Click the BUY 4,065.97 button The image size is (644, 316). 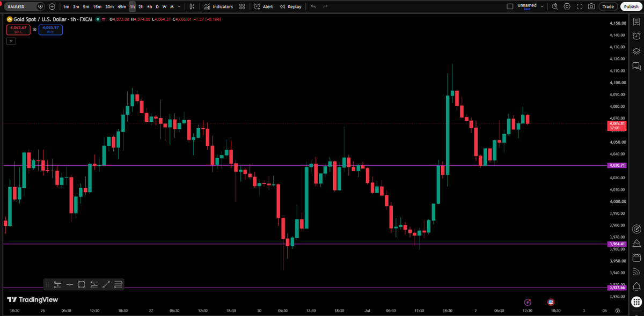coord(50,30)
